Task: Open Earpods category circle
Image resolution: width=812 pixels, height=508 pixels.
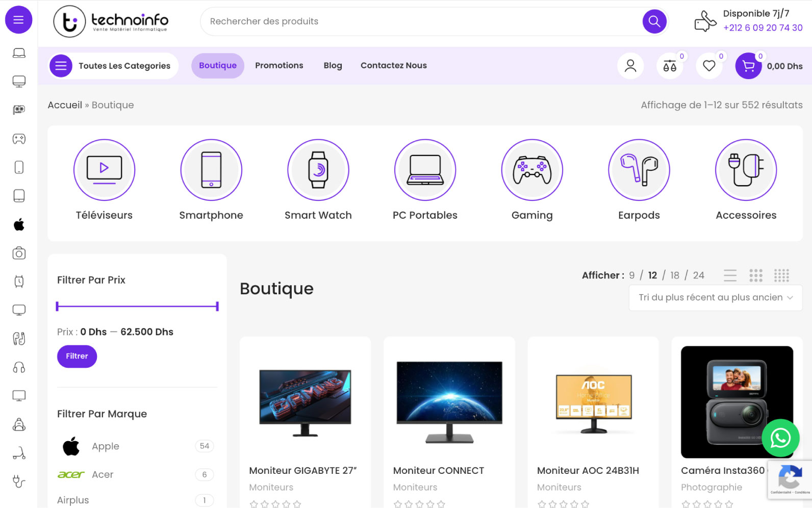Action: pyautogui.click(x=639, y=170)
